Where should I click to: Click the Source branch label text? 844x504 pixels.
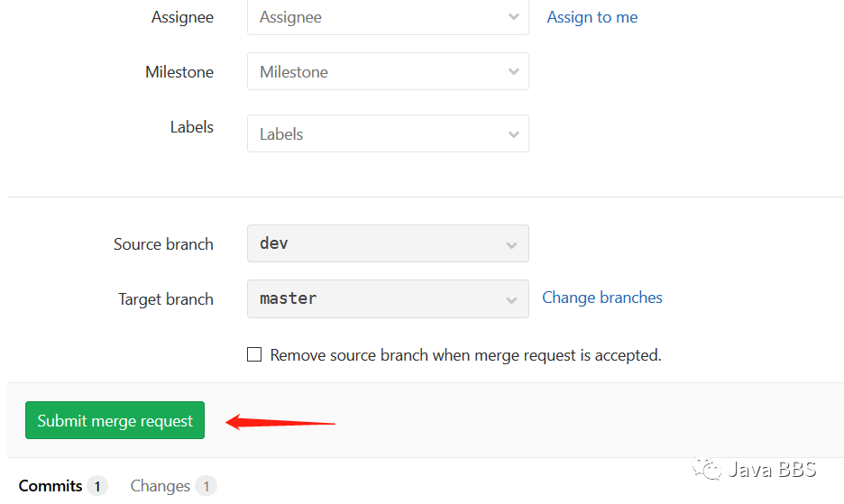[163, 244]
